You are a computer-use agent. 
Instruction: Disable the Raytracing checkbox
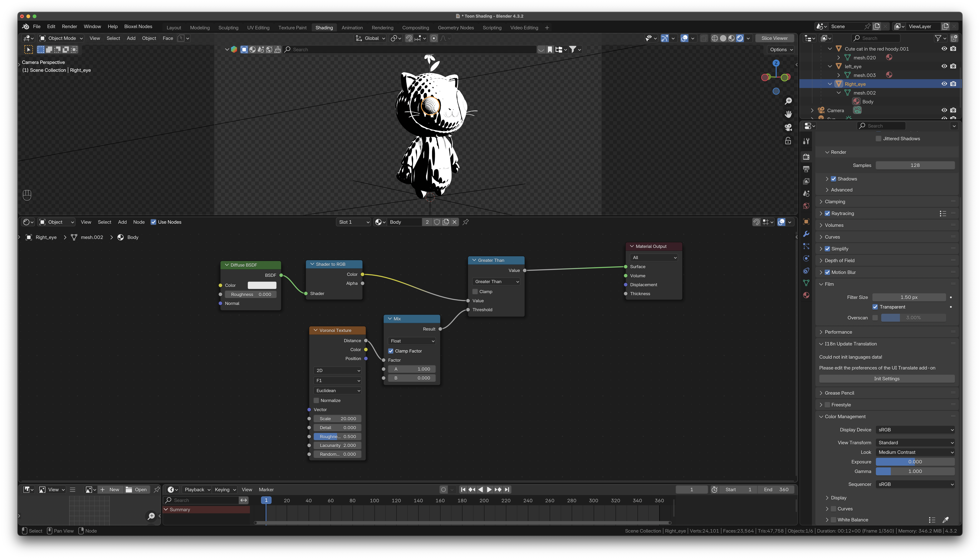(827, 214)
